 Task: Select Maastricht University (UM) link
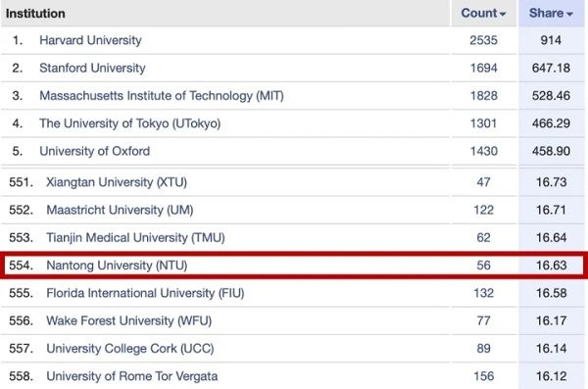(x=120, y=210)
